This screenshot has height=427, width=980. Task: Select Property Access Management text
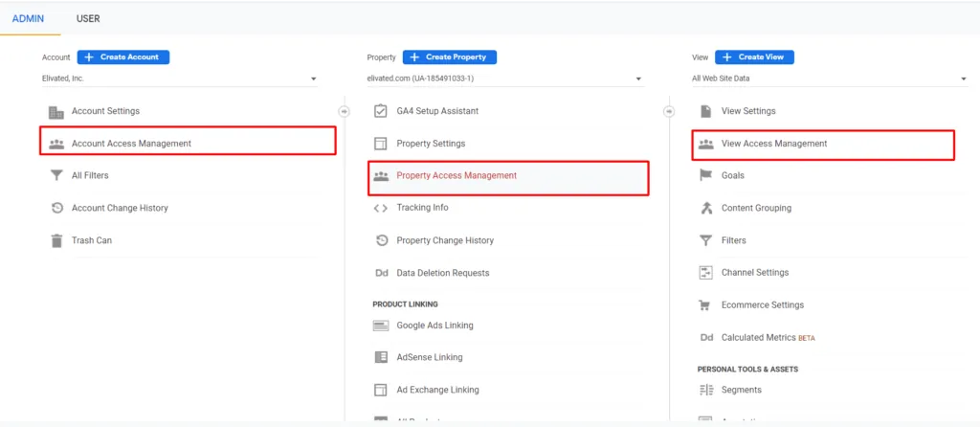(457, 175)
